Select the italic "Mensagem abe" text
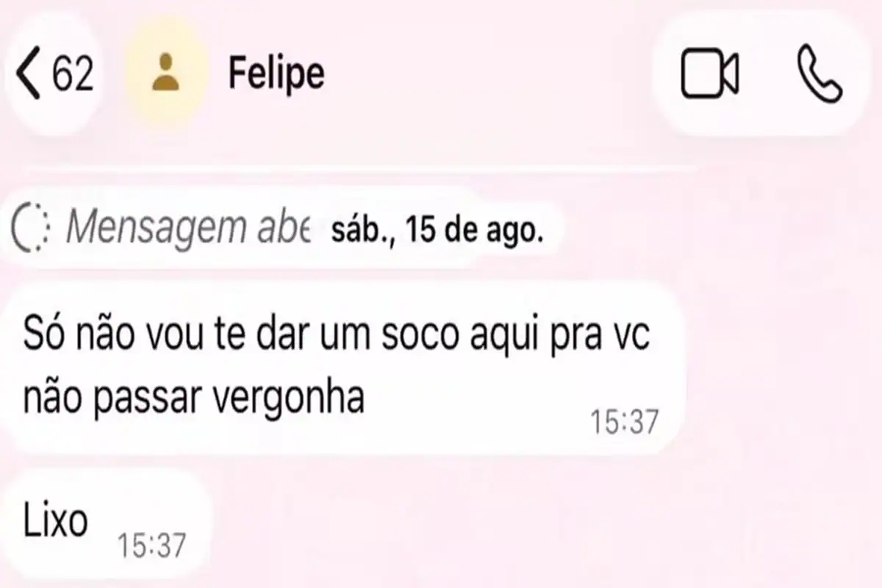Viewport: 882px width, 588px height. (188, 231)
